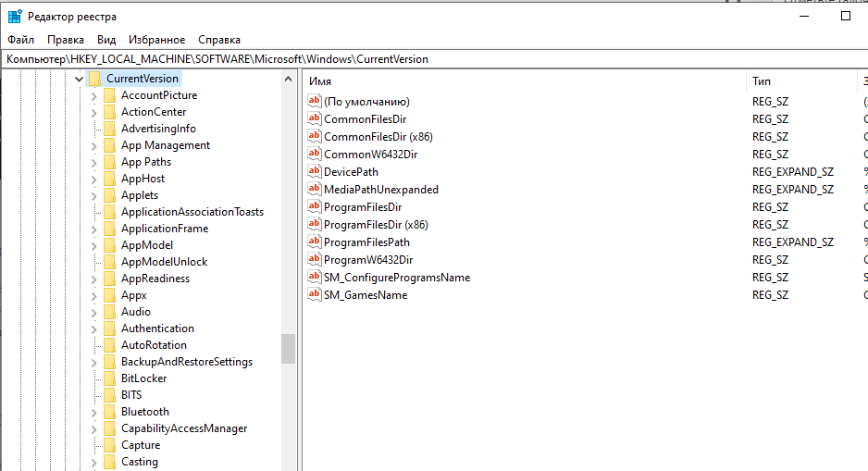The height and width of the screenshot is (471, 868).
Task: Click the registry path address bar
Action: click(x=435, y=59)
